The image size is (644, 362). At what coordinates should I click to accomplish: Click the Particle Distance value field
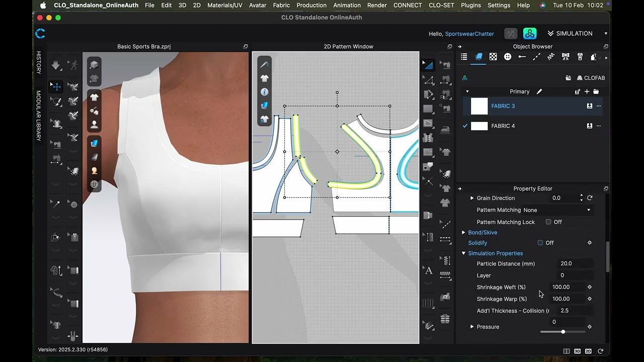[575, 263]
